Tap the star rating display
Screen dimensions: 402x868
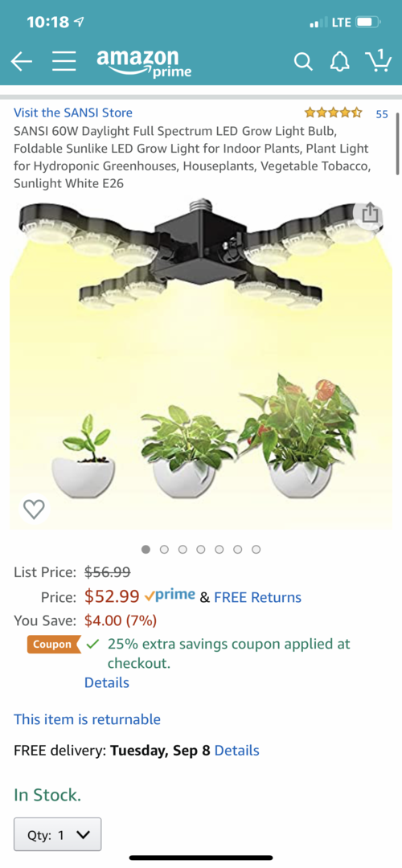coord(334,113)
